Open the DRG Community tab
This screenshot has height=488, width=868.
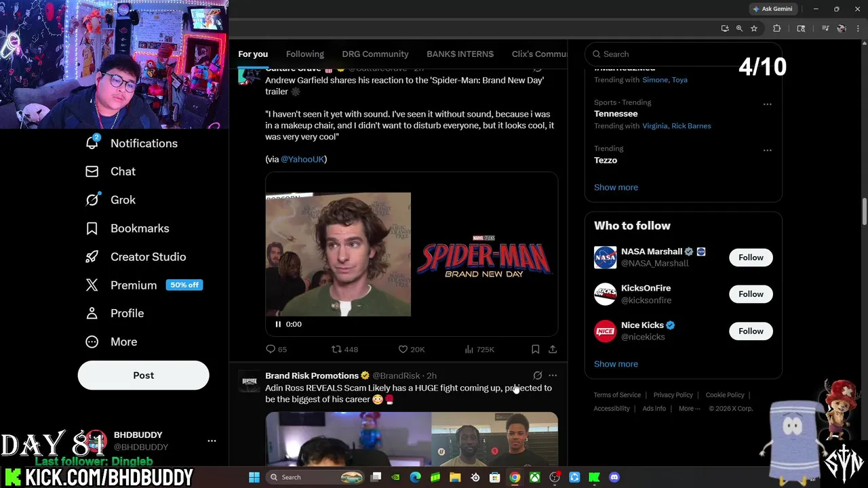[x=375, y=54]
